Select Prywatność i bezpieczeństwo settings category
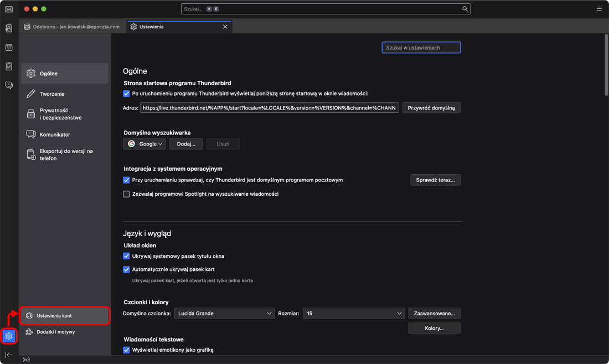Viewport: 609px width, 364px height. tap(60, 114)
